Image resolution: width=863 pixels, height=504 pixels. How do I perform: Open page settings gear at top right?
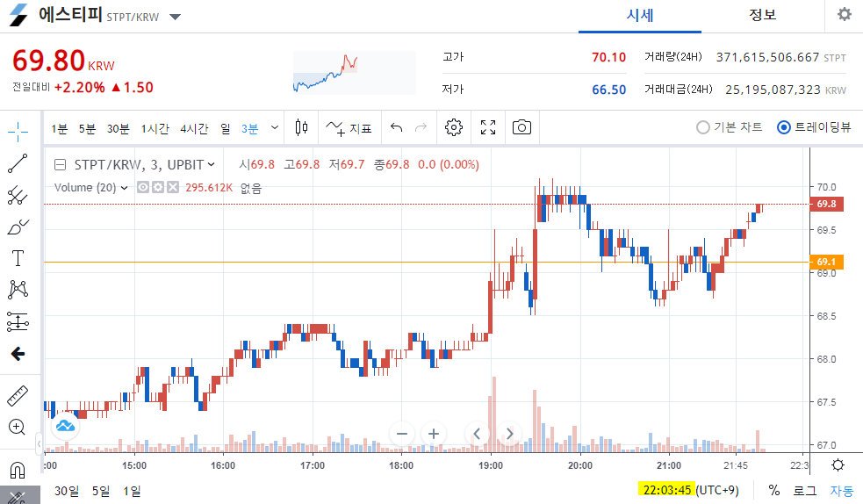click(845, 14)
